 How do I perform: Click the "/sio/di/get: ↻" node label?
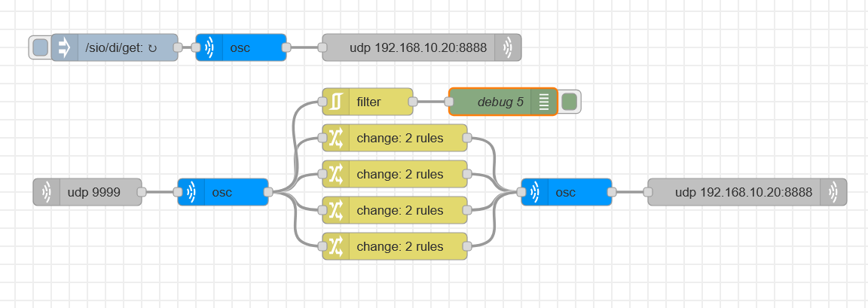coord(121,48)
